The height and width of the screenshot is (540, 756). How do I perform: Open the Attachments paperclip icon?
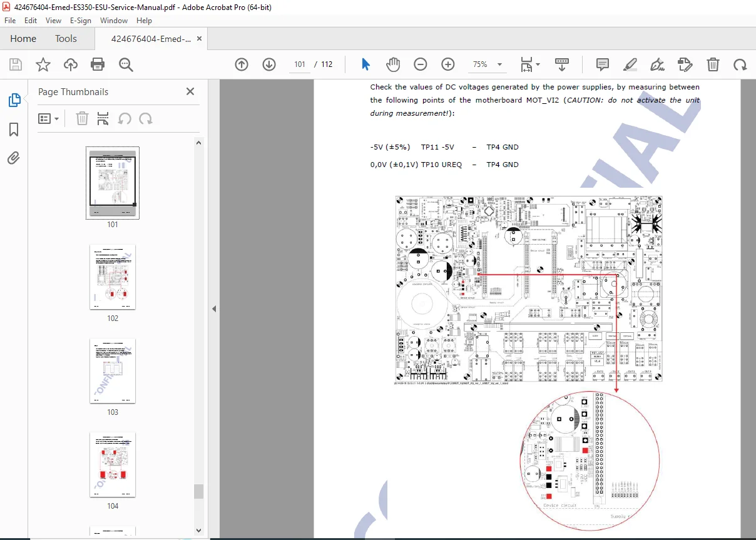point(14,158)
